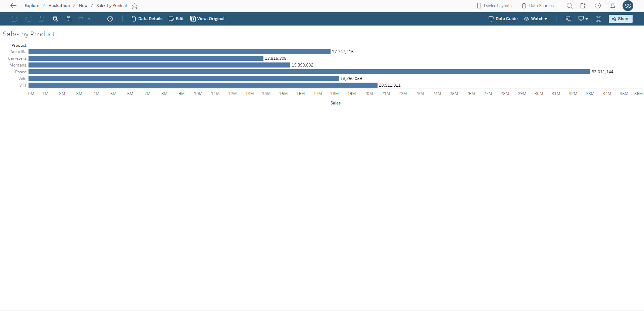Select the Velo bar
Viewport: 644px width, 311px height.
pos(184,79)
